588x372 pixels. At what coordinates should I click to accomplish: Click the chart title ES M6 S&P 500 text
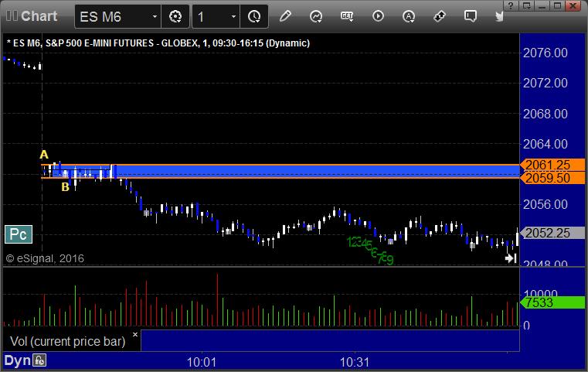point(158,43)
